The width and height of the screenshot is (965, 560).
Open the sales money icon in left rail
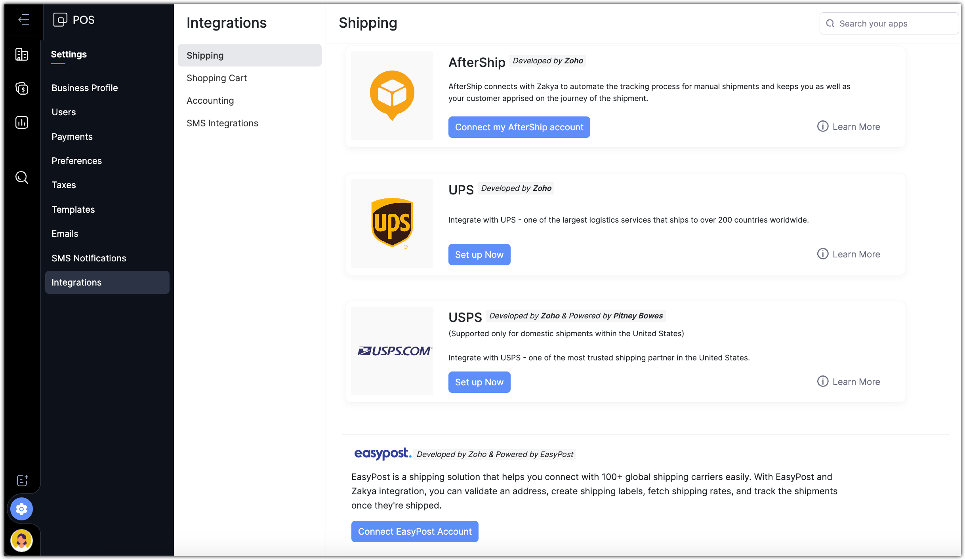(22, 88)
